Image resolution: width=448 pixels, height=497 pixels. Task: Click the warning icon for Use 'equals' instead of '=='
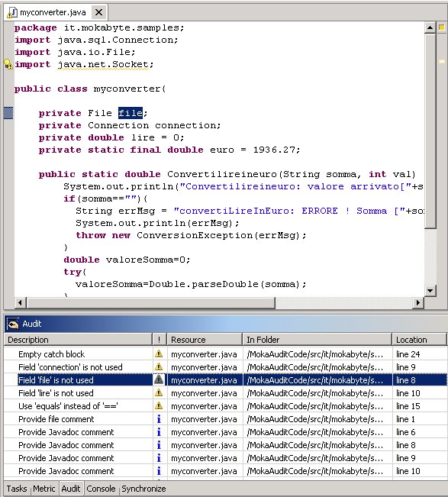[x=159, y=405]
